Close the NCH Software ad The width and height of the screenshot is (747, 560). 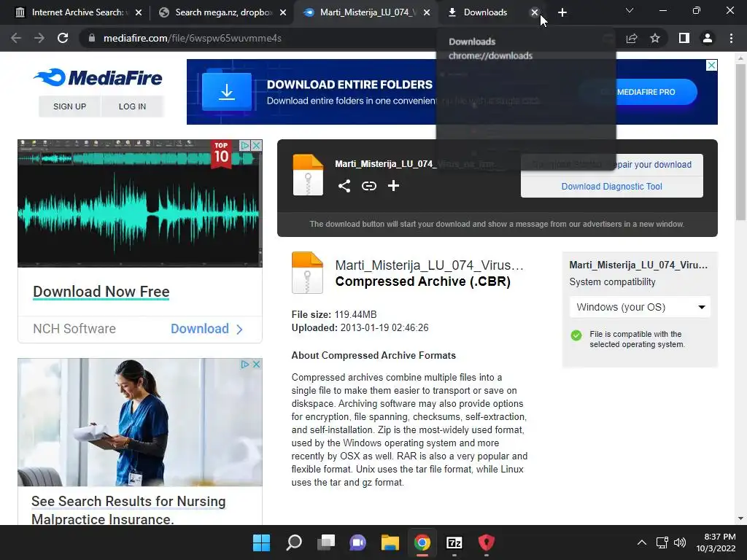(256, 145)
